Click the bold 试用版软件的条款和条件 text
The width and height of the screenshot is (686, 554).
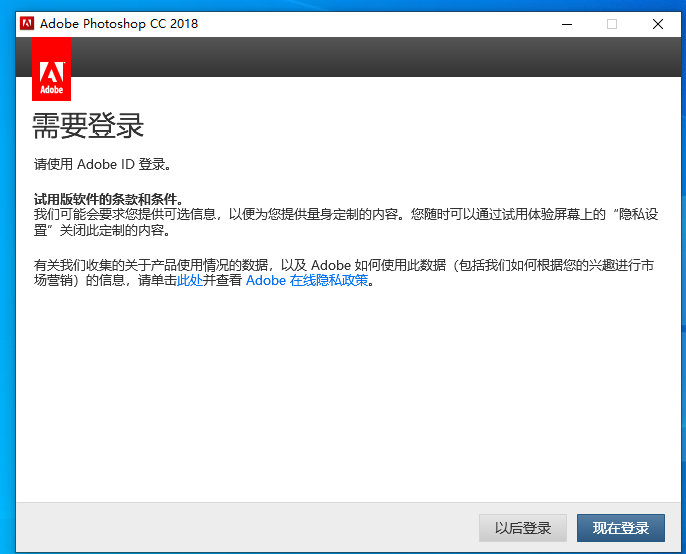[108, 199]
